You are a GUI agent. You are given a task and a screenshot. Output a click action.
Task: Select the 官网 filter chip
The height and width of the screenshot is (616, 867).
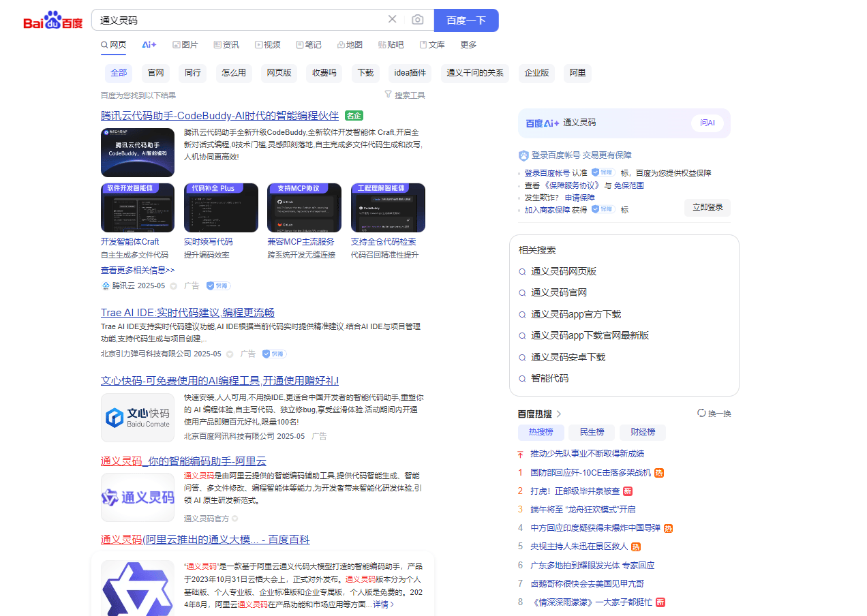[156, 73]
